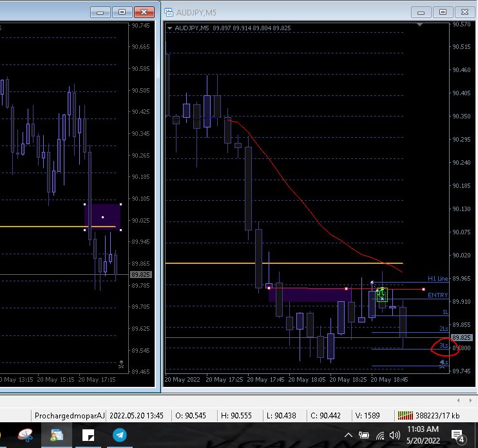
Task: Click the 89.825 price tag in left chart
Action: [141, 274]
